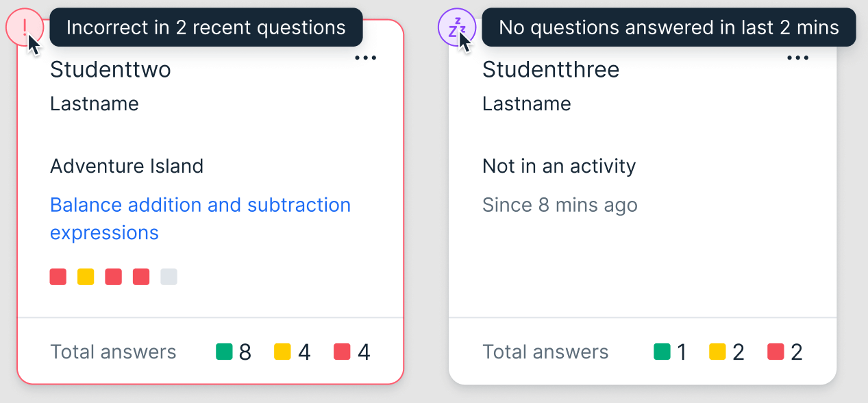Click the gray unanswered question square
868x403 pixels.
169,277
